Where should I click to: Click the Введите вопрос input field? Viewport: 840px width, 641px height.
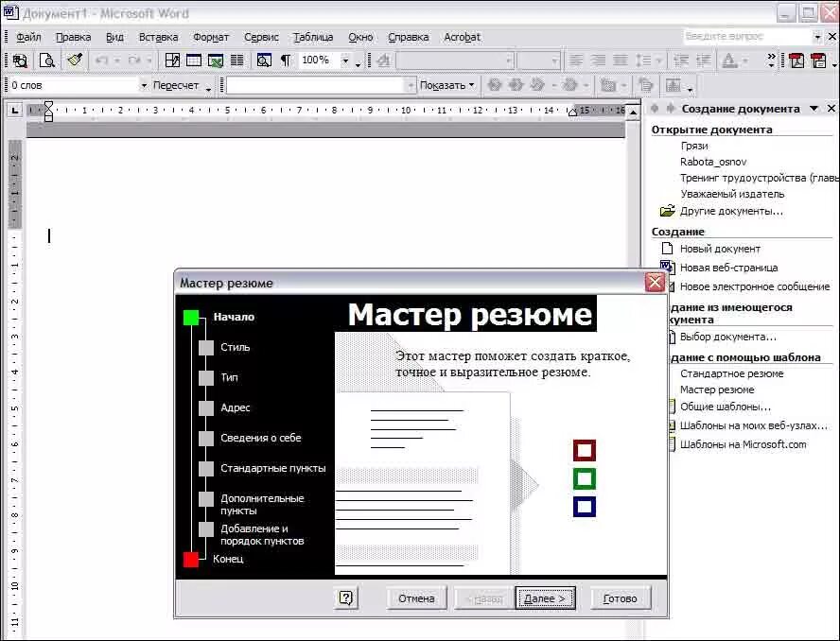747,37
